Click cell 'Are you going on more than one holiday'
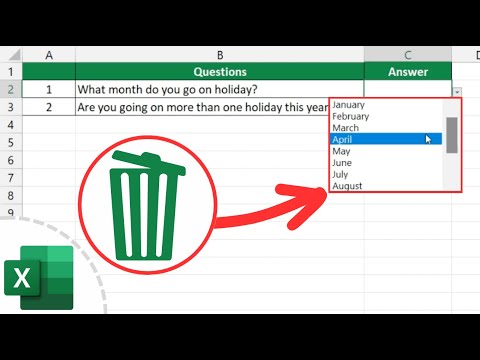This screenshot has height=360, width=480. 202,107
